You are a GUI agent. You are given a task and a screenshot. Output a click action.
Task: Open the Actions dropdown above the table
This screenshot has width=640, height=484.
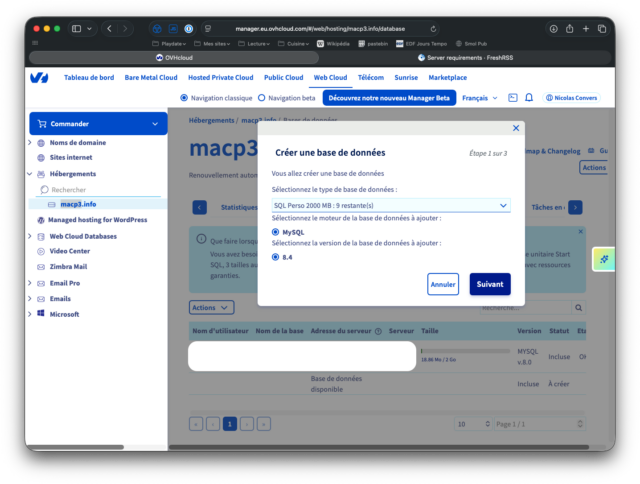coord(211,308)
